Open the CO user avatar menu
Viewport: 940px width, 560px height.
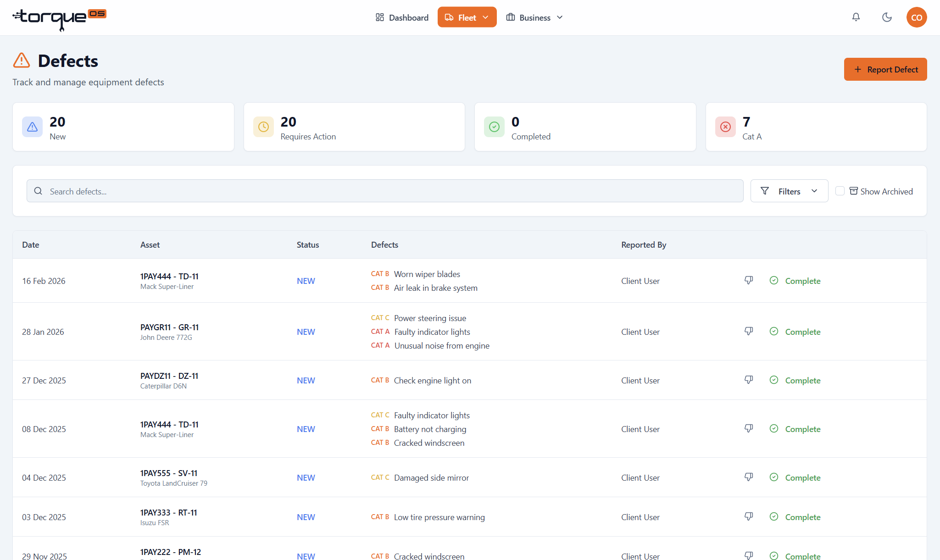point(917,17)
